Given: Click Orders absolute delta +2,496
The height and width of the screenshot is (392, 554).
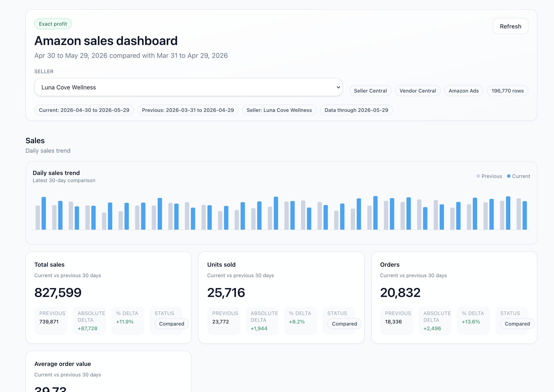Looking at the screenshot, I should pyautogui.click(x=432, y=328).
